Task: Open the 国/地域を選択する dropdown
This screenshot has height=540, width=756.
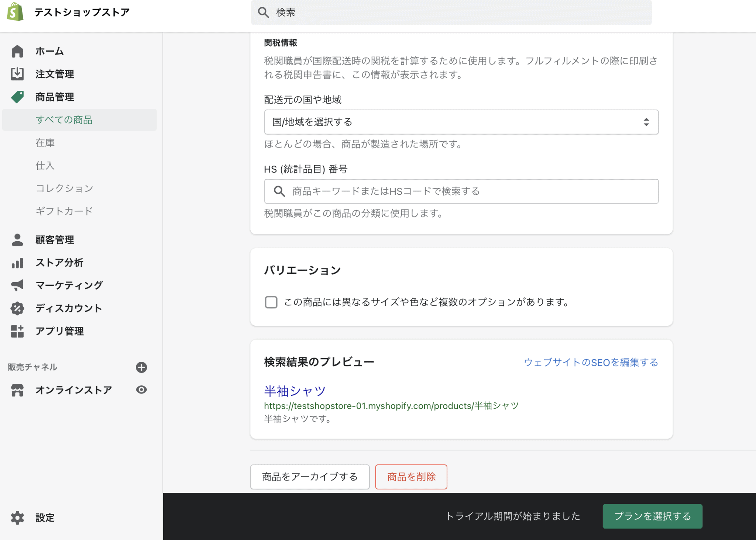Action: click(x=460, y=122)
